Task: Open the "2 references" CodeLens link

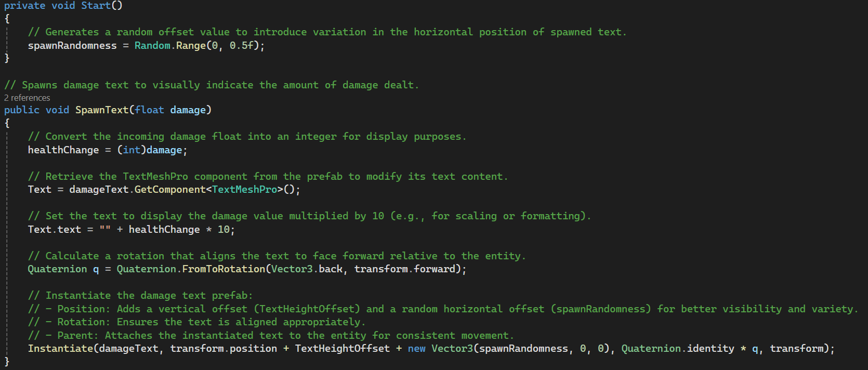Action: (27, 98)
